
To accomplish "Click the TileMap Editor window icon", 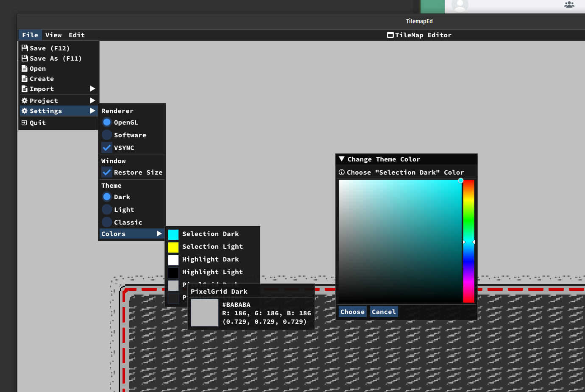I will coord(390,35).
